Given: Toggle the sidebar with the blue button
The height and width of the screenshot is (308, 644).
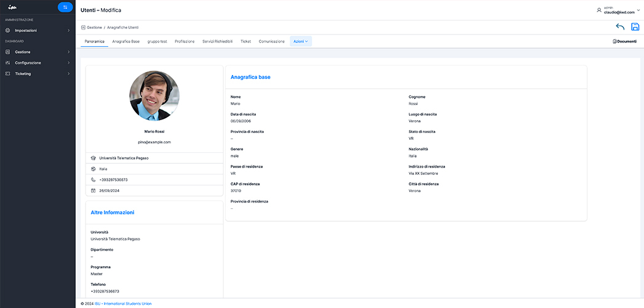Looking at the screenshot, I should [65, 7].
